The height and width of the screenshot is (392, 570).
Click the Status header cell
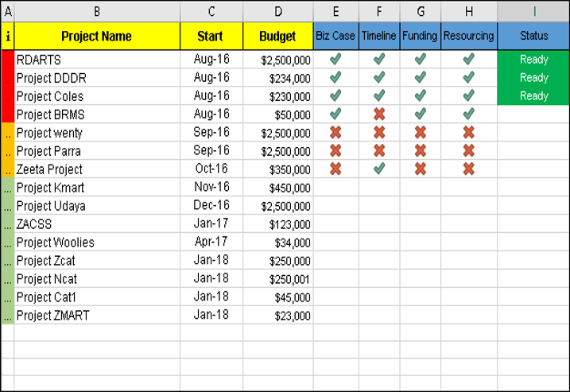point(534,36)
